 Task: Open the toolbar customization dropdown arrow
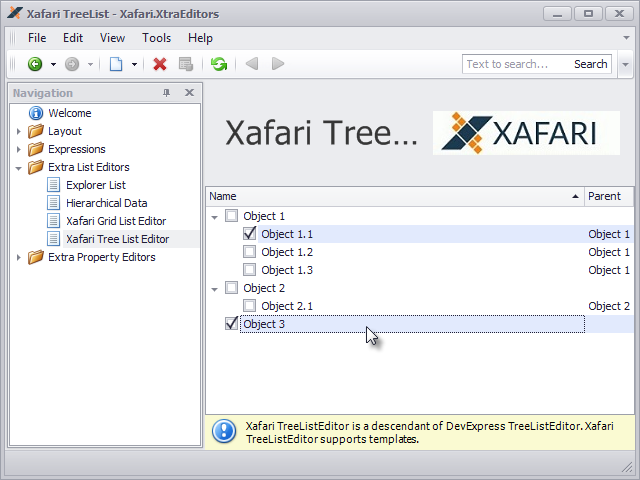(x=625, y=64)
